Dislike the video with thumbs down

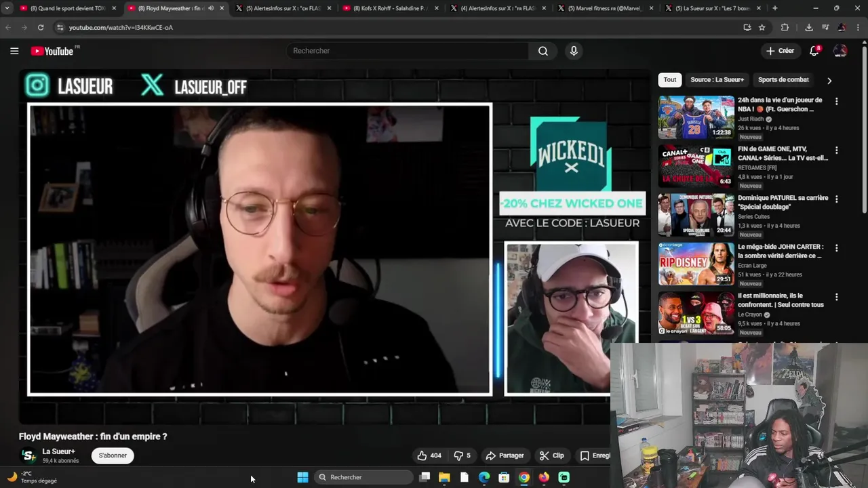[x=462, y=455]
